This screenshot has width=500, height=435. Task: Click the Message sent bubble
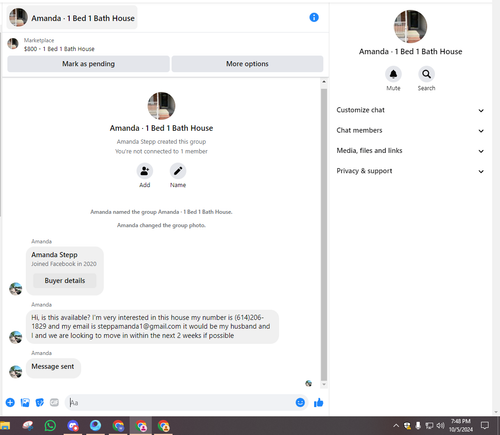pos(53,368)
